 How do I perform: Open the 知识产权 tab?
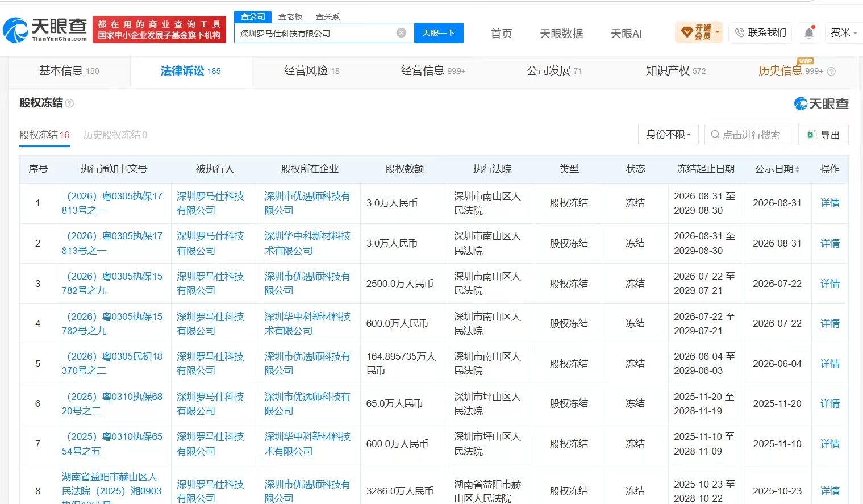676,70
